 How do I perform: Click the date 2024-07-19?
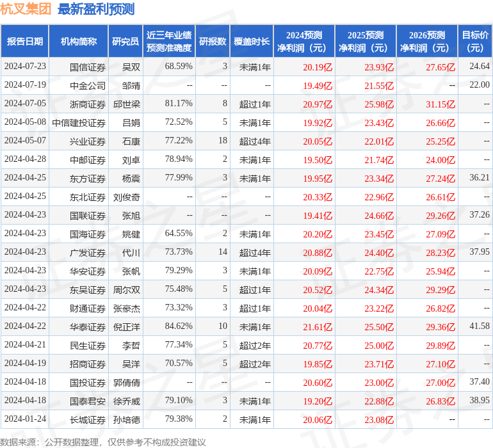(25, 84)
